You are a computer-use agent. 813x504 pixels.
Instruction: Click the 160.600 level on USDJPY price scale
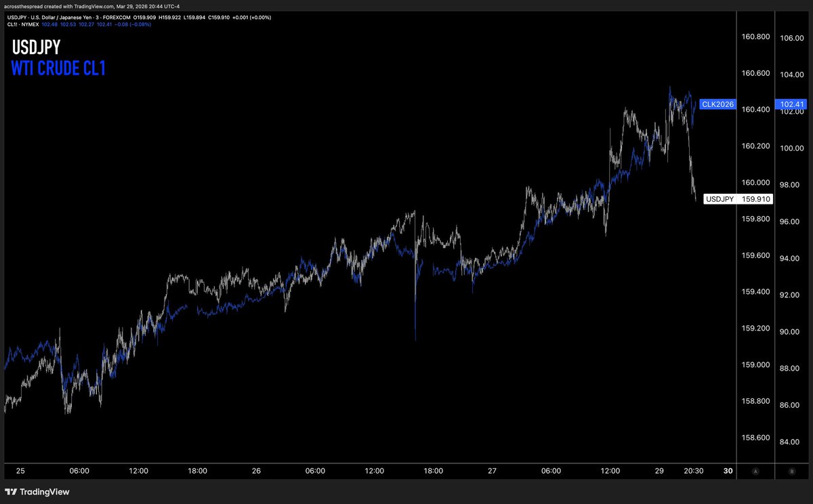[x=756, y=72]
